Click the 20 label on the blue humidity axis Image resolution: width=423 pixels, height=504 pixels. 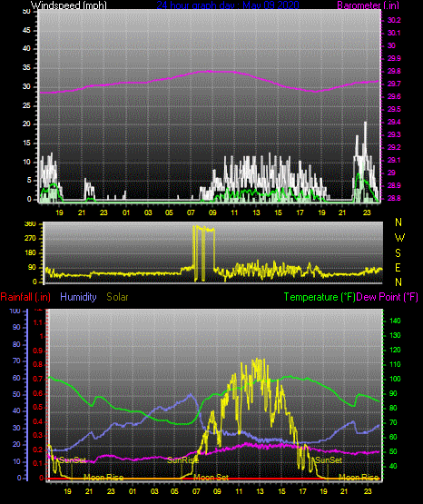[16, 445]
